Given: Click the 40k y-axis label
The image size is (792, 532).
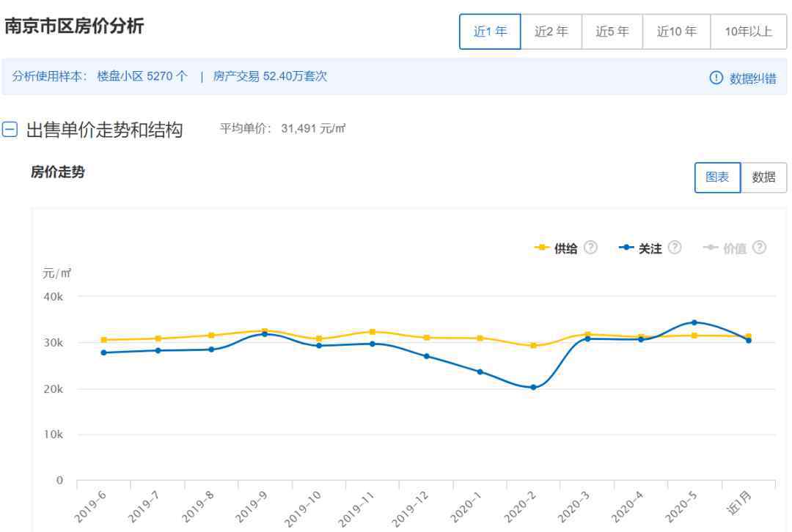Looking at the screenshot, I should click(53, 297).
